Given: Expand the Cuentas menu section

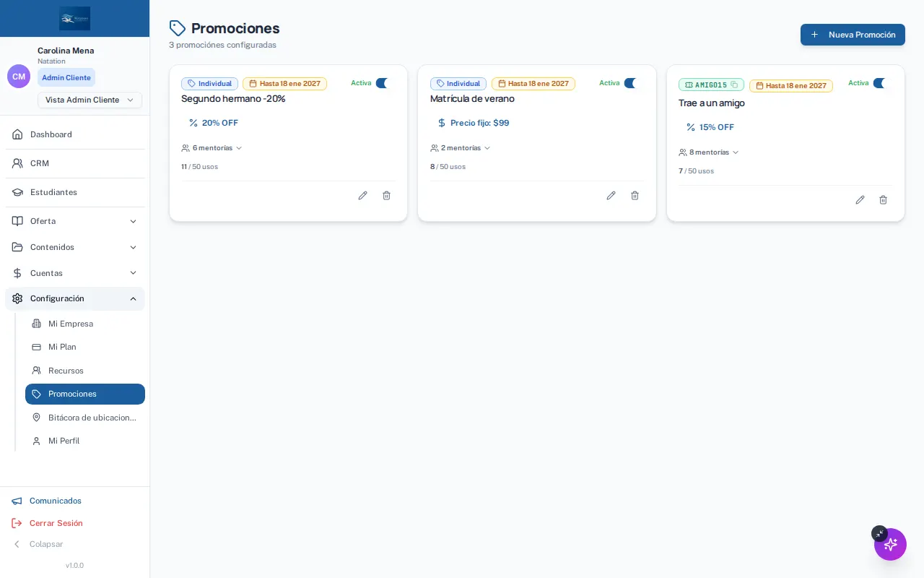Looking at the screenshot, I should pyautogui.click(x=75, y=273).
